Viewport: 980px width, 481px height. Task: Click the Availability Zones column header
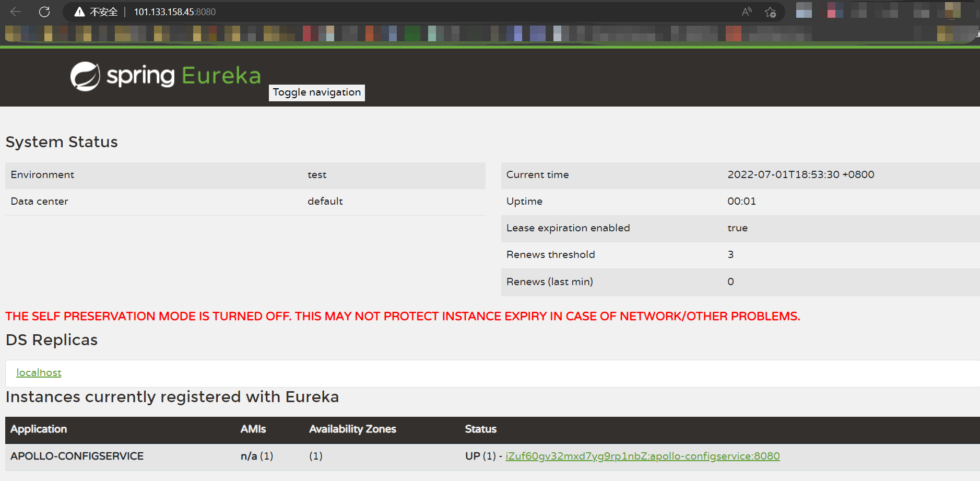[352, 429]
